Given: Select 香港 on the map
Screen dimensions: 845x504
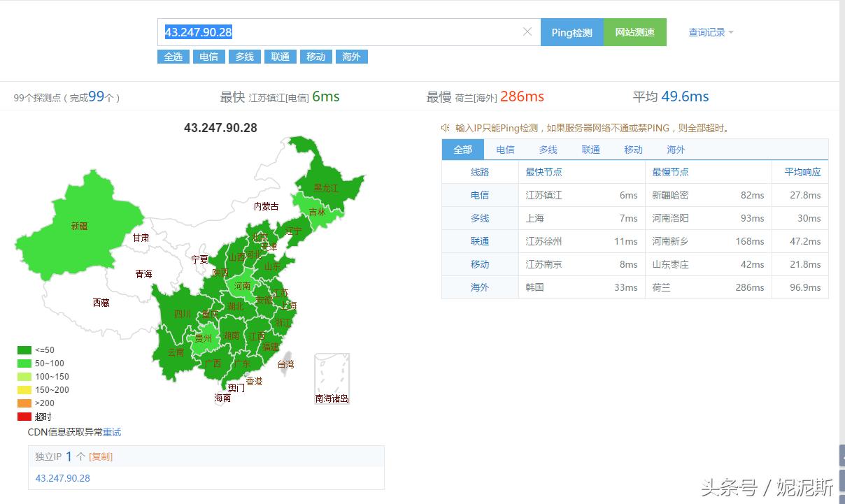Looking at the screenshot, I should (x=253, y=381).
